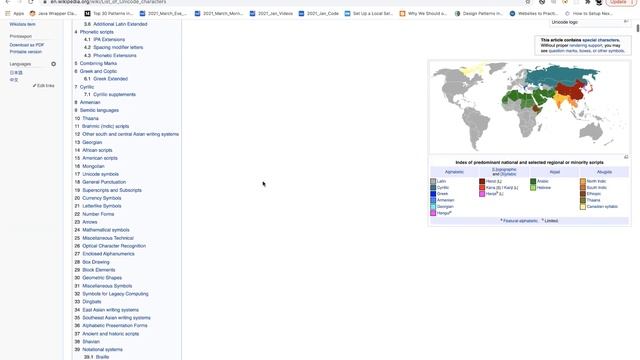The image size is (640, 360).
Task: Click the Abjad column header link
Action: 555,172
